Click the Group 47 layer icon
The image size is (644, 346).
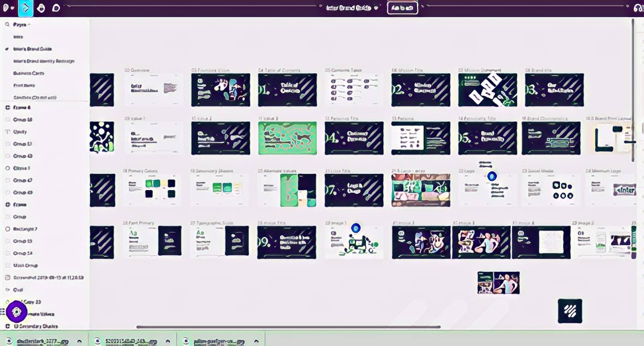coord(7,180)
